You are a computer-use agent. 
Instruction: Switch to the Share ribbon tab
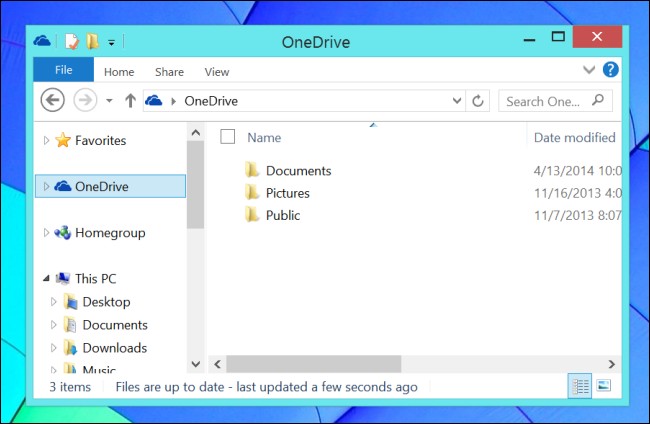coord(169,72)
